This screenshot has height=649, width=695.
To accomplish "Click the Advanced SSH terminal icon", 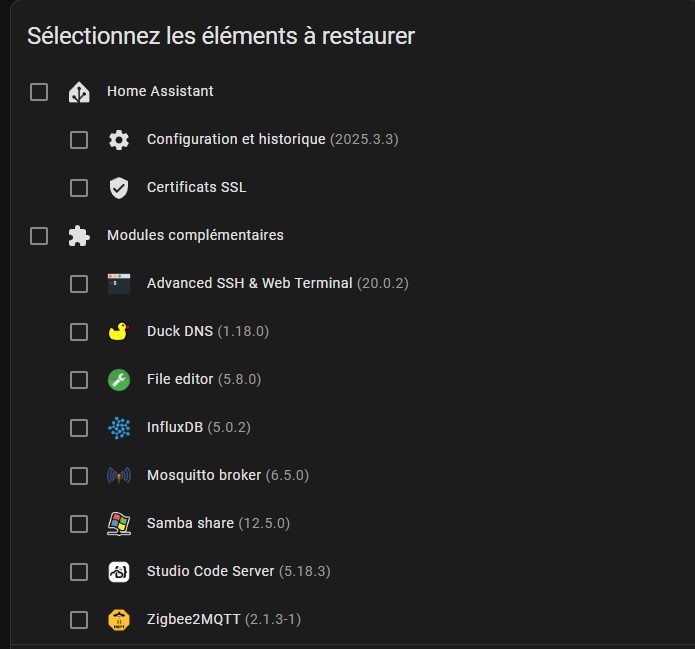I will click(x=119, y=284).
